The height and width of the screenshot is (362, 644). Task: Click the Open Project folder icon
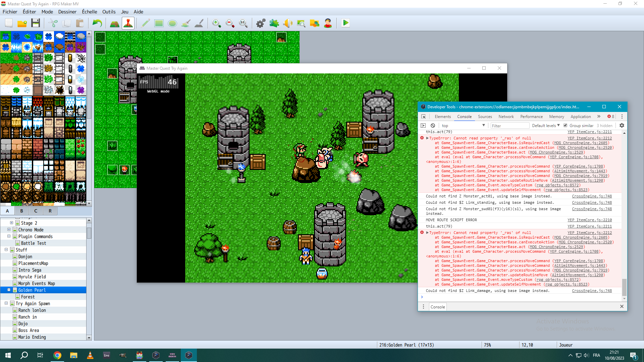click(x=22, y=23)
